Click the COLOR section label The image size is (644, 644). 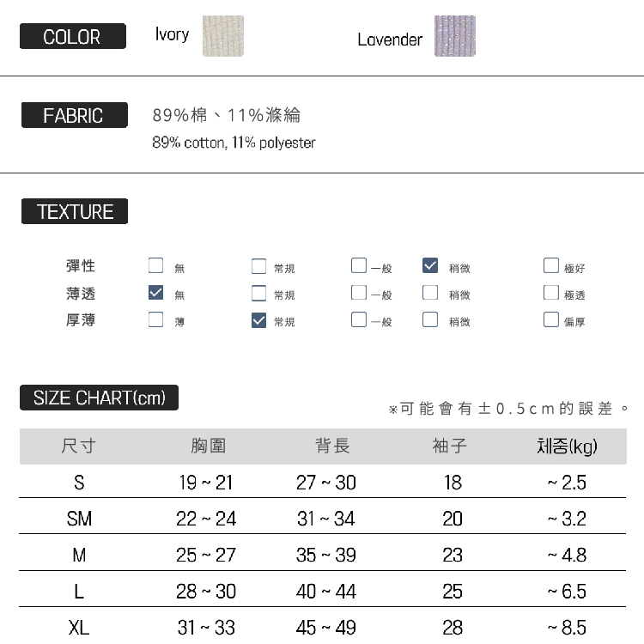click(72, 37)
